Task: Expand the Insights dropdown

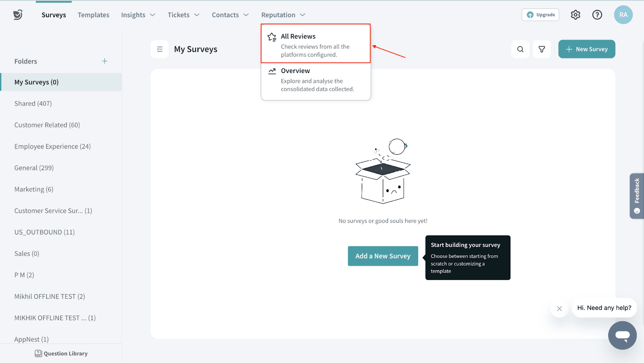Action: click(138, 15)
